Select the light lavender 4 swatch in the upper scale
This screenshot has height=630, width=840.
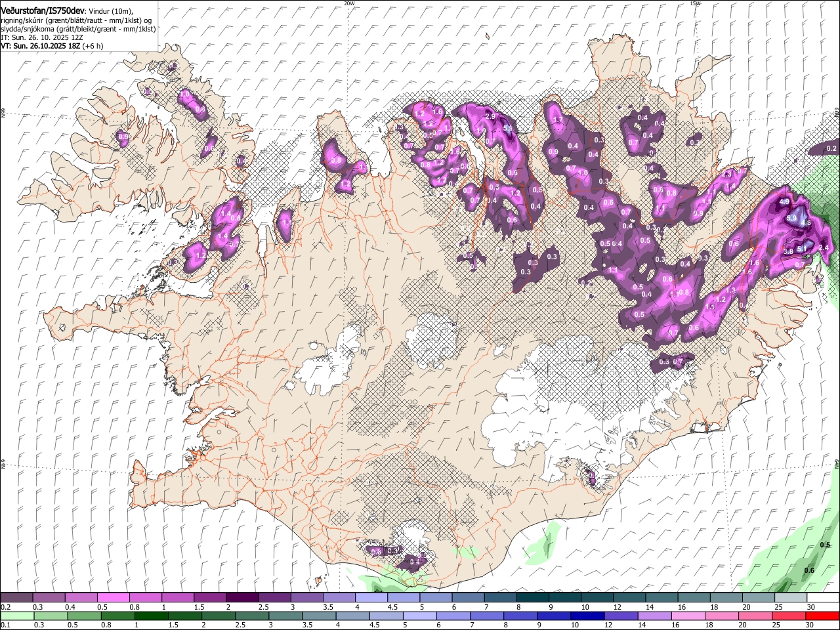coord(370,598)
